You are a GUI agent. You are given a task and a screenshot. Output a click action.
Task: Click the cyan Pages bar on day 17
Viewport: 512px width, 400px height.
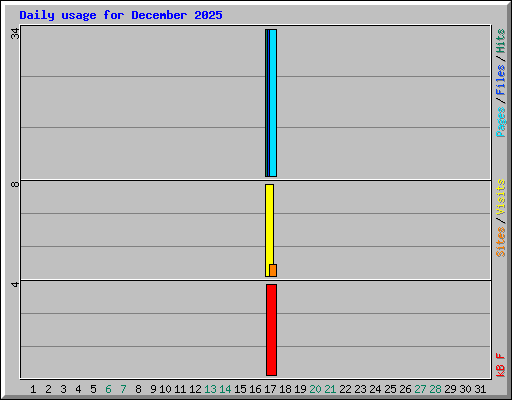tap(273, 103)
